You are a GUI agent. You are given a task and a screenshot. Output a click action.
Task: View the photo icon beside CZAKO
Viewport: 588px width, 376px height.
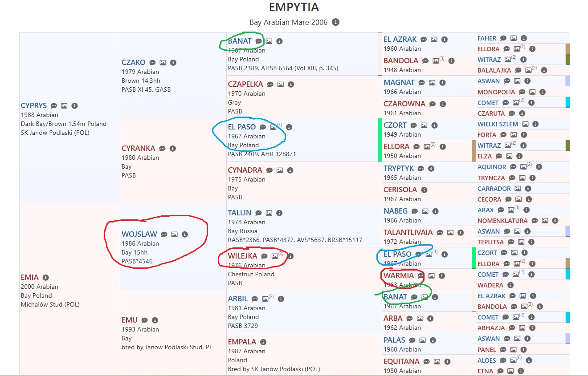coord(163,63)
